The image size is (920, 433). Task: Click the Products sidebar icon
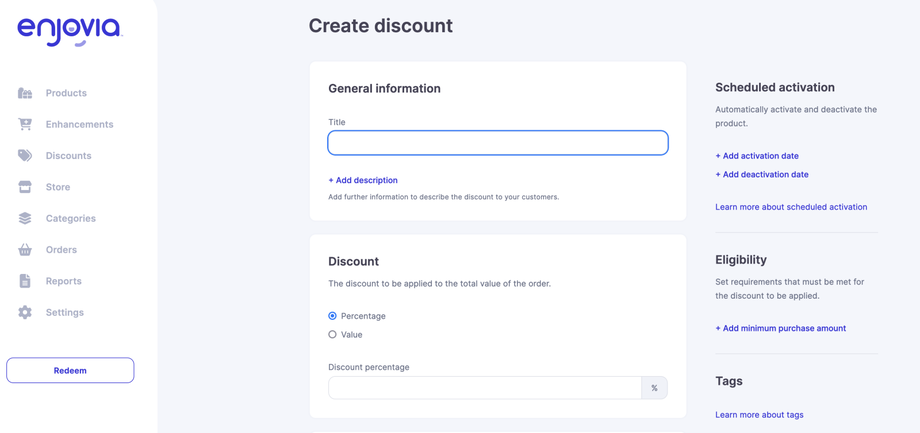(x=25, y=93)
